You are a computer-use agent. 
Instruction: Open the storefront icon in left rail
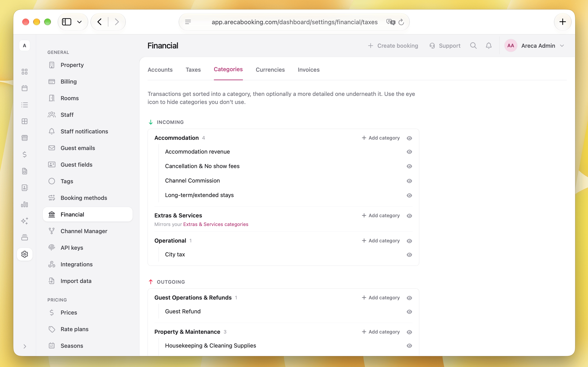[x=24, y=138]
